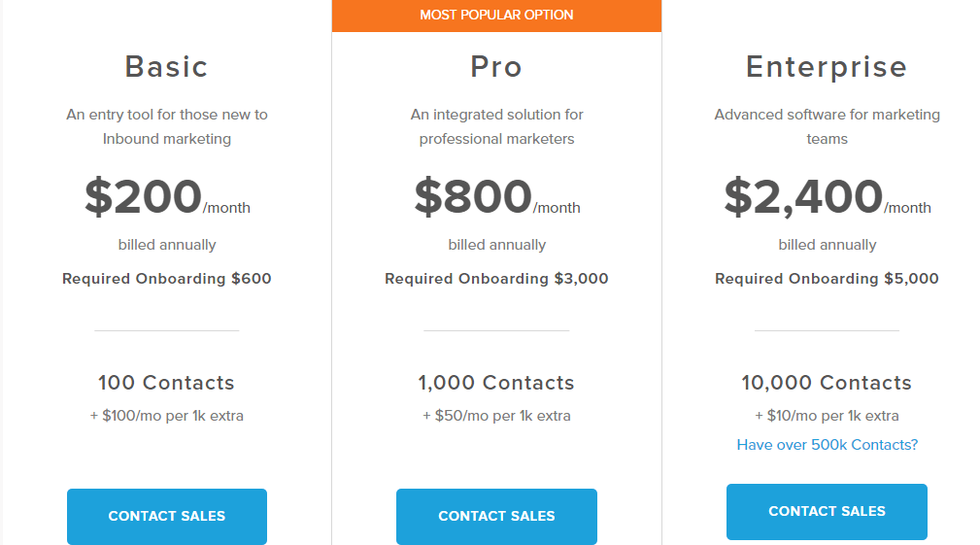Click the Pro plan heading
980x545 pixels.
tap(496, 67)
